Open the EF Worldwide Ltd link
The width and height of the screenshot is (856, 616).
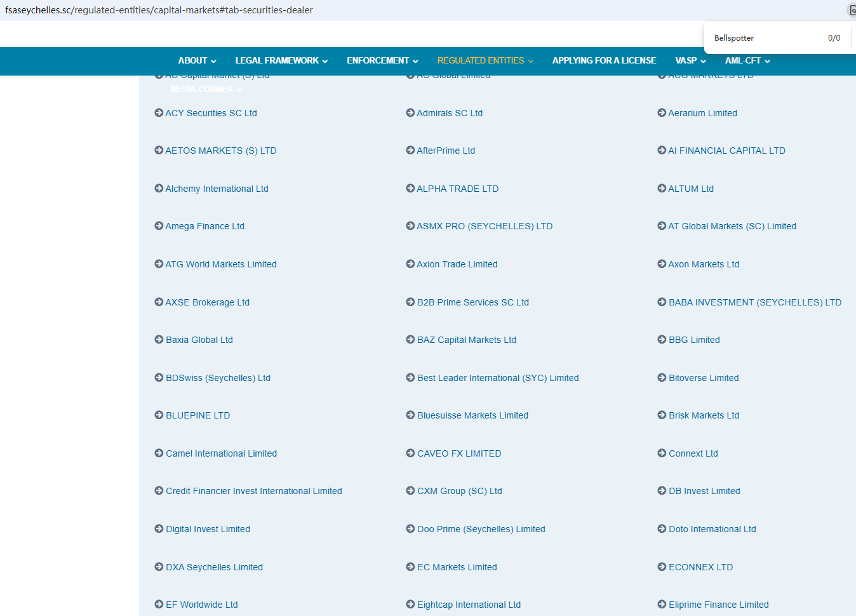(x=202, y=605)
